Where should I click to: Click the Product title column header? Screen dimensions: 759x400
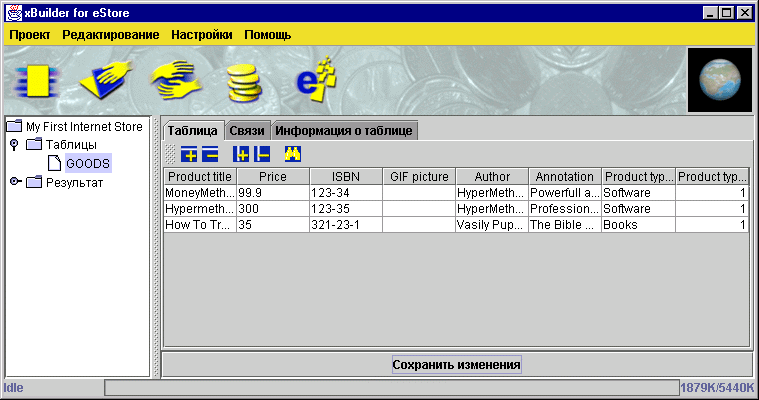coord(200,177)
